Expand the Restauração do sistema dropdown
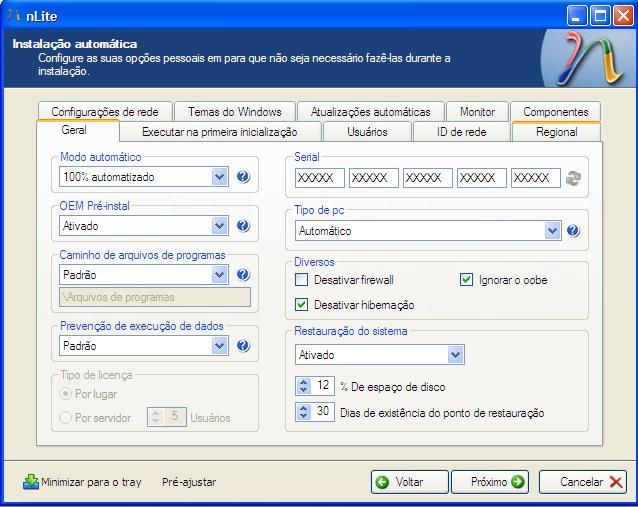This screenshot has height=507, width=638. coord(455,355)
